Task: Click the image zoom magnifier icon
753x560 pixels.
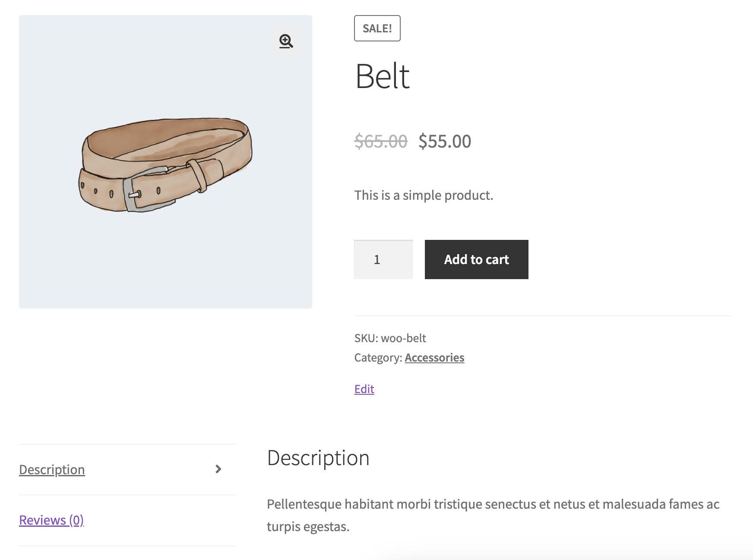Action: click(286, 41)
